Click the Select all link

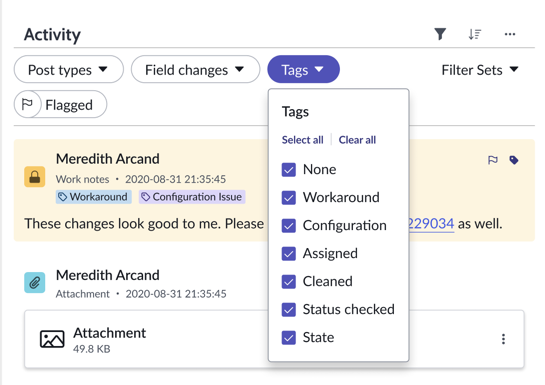[x=302, y=140]
